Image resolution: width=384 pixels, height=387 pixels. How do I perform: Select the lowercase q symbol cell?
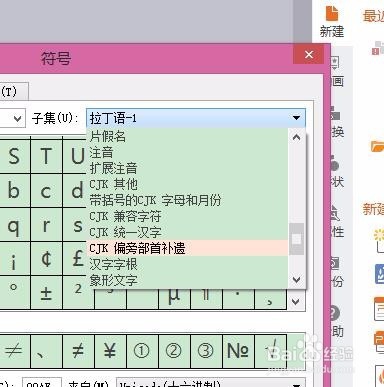[14, 225]
